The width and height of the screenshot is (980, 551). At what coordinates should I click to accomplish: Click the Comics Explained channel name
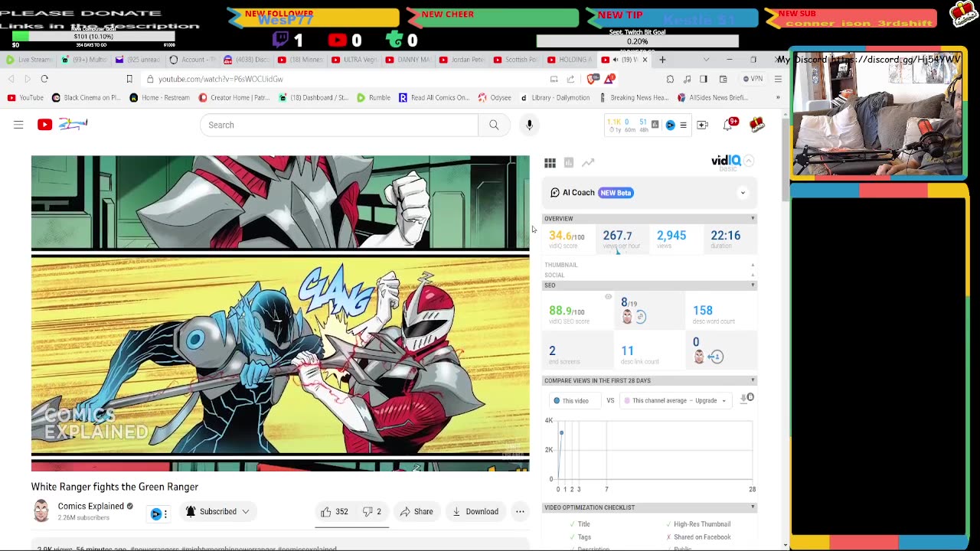click(90, 506)
